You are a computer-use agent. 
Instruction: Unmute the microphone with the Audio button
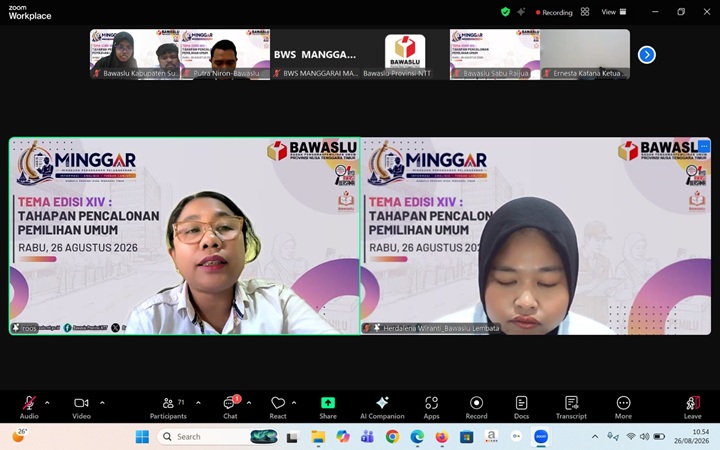pos(29,407)
